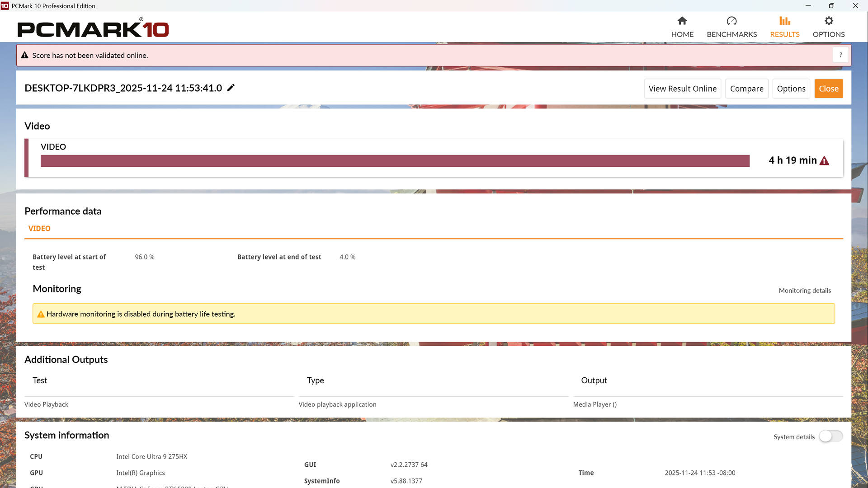Open the Home page icon
The height and width of the screenshot is (488, 868).
[x=682, y=21]
